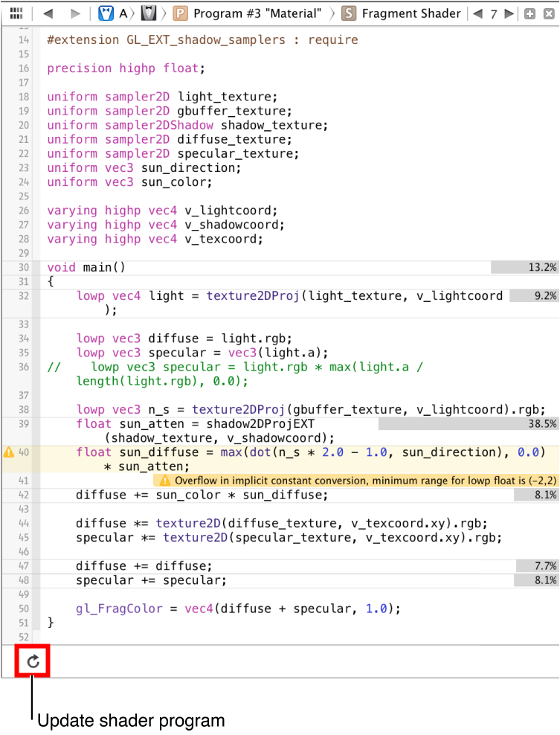Open Program #3 "Material" breadcrumb
The height and width of the screenshot is (735, 560).
pyautogui.click(x=248, y=13)
